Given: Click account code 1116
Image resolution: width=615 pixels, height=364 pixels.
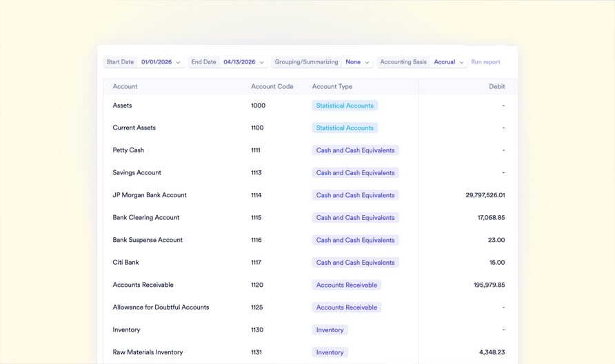Looking at the screenshot, I should [x=256, y=240].
